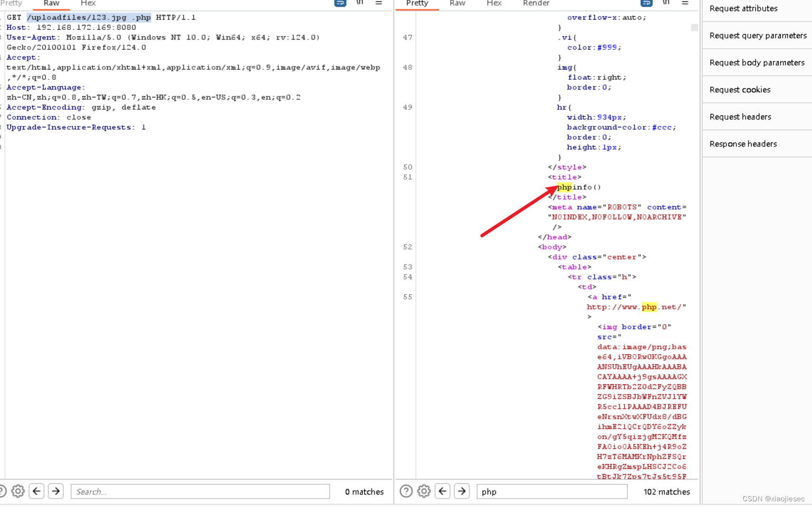This screenshot has height=507, width=812.
Task: Open the response search options gear
Action: pos(424,491)
